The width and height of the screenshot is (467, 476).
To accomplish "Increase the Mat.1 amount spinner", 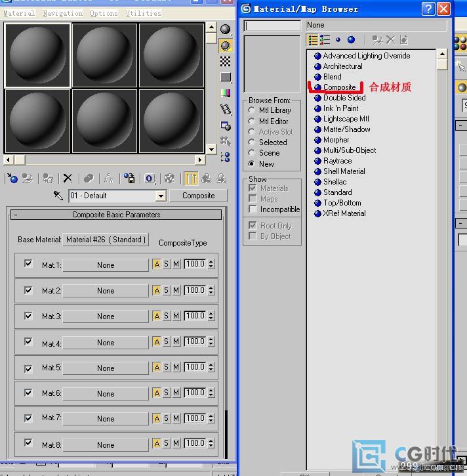I will point(211,261).
